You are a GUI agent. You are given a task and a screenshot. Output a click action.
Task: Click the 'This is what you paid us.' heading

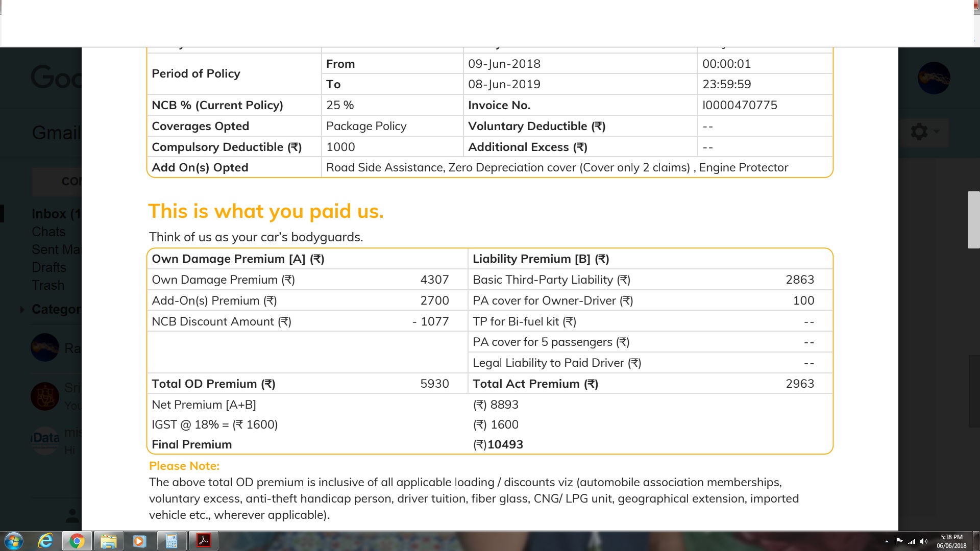(266, 211)
